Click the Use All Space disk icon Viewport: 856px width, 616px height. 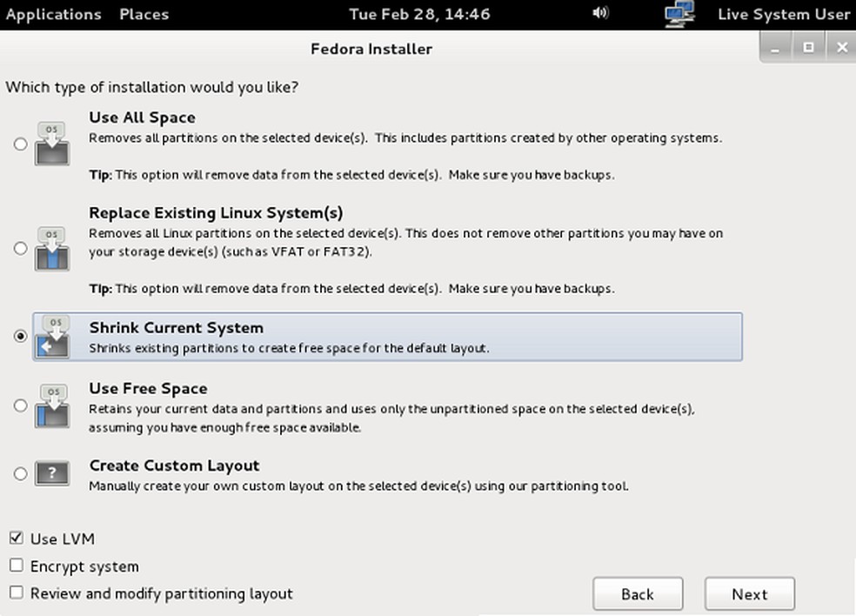pos(51,144)
